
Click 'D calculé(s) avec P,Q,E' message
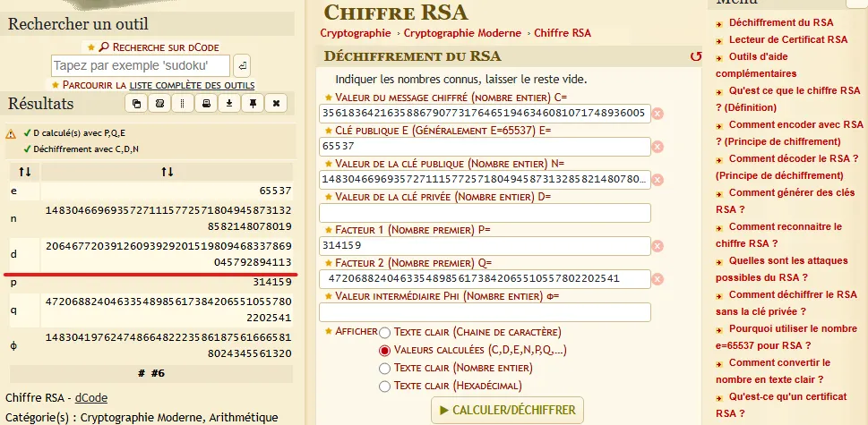(x=80, y=133)
